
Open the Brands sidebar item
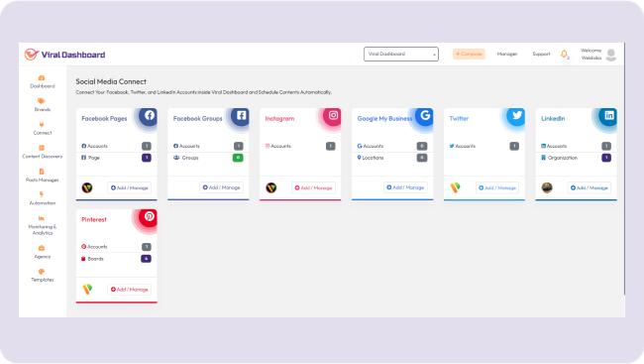click(x=42, y=105)
